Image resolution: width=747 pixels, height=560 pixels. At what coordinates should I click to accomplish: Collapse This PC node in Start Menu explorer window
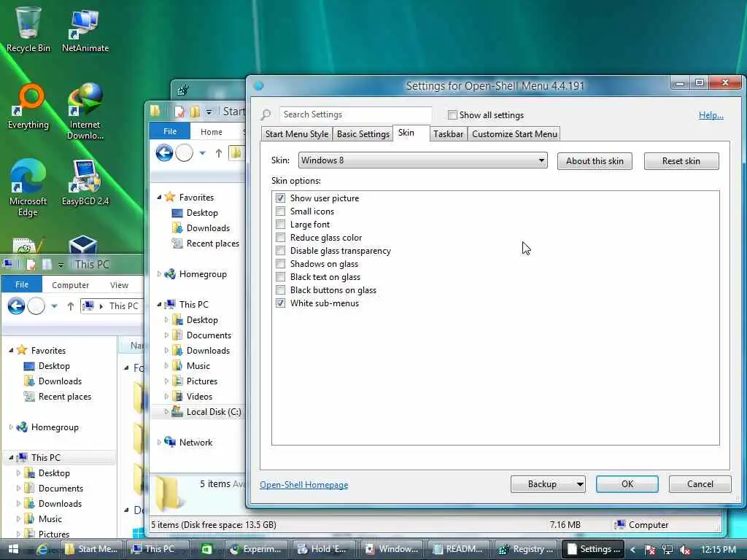coord(160,304)
